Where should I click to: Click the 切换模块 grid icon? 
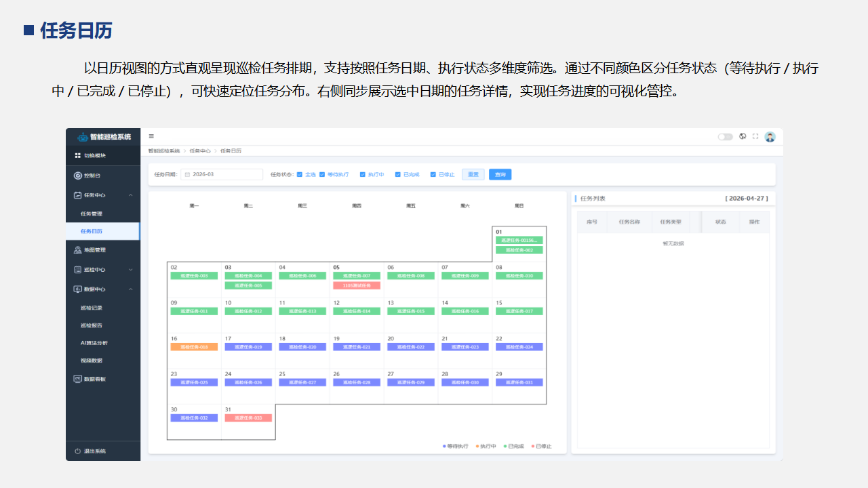point(78,156)
